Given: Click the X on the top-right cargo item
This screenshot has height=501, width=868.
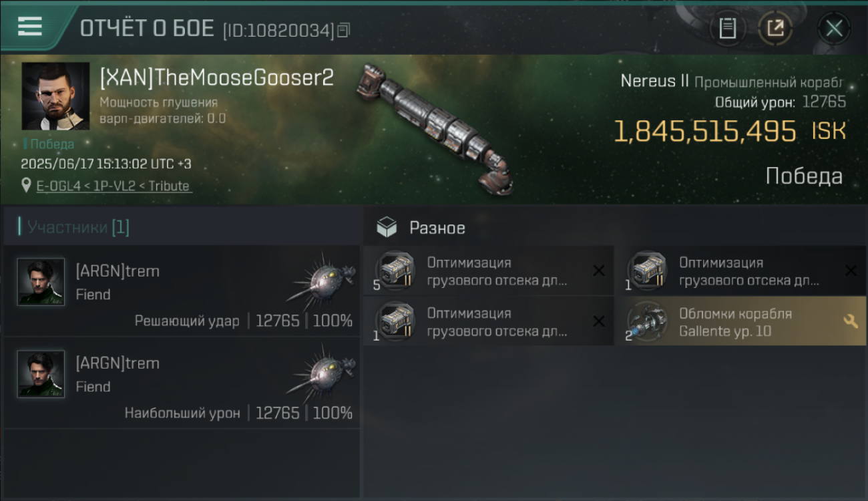Looking at the screenshot, I should pyautogui.click(x=851, y=271).
